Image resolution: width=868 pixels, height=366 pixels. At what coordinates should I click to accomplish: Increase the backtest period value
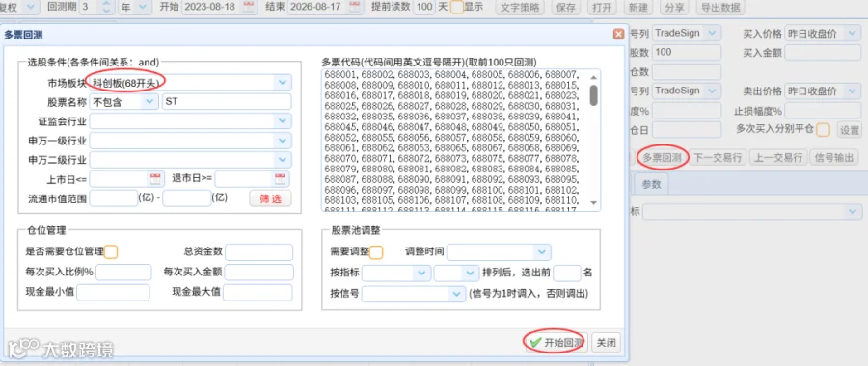pyautogui.click(x=108, y=3)
